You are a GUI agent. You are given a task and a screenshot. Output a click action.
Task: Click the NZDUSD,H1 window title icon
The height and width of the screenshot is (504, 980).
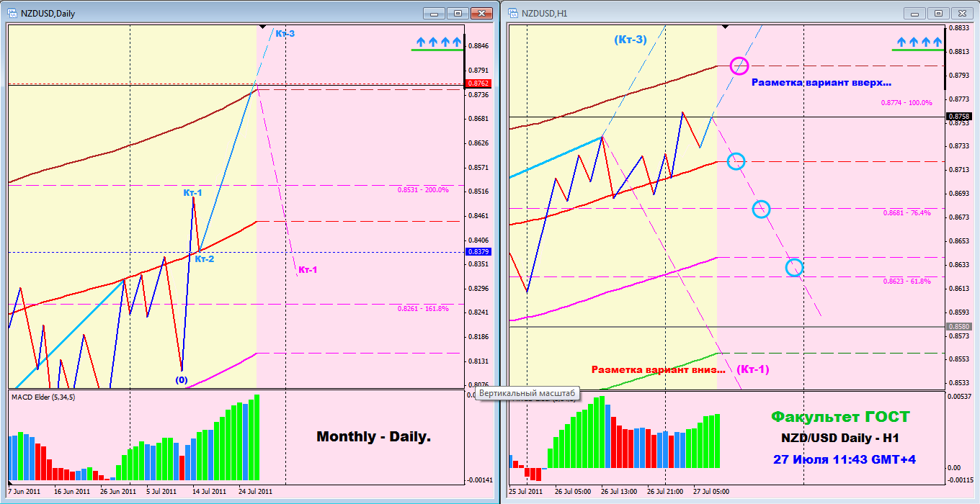513,13
